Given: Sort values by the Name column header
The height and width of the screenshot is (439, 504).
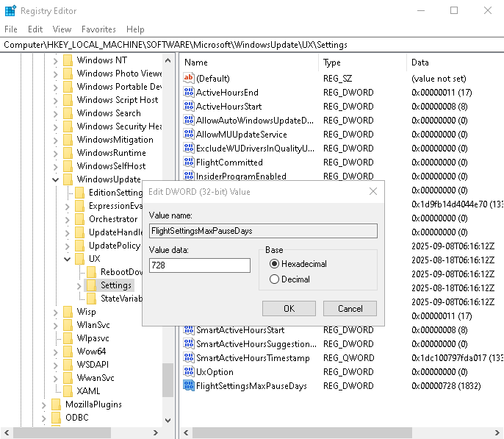Looking at the screenshot, I should (x=250, y=63).
